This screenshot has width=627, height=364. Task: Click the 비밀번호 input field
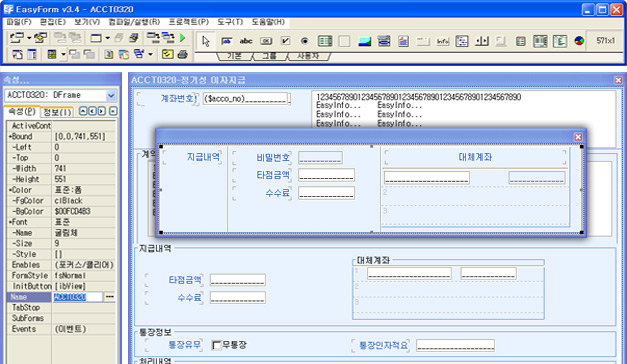320,158
